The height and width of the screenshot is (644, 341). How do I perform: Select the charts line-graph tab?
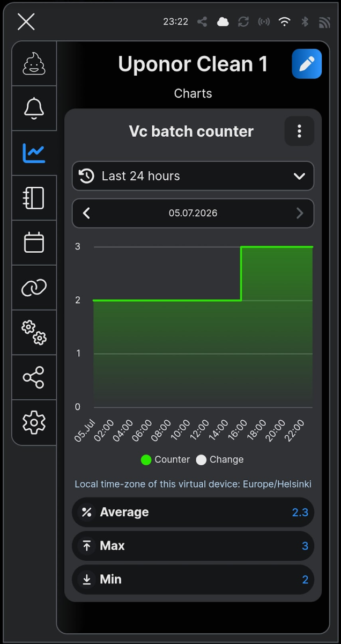pyautogui.click(x=34, y=153)
